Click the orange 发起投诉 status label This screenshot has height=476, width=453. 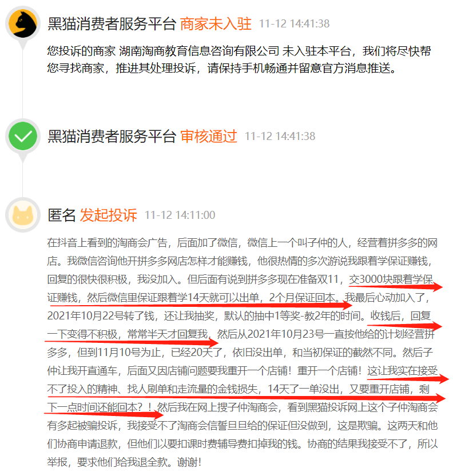(x=108, y=215)
